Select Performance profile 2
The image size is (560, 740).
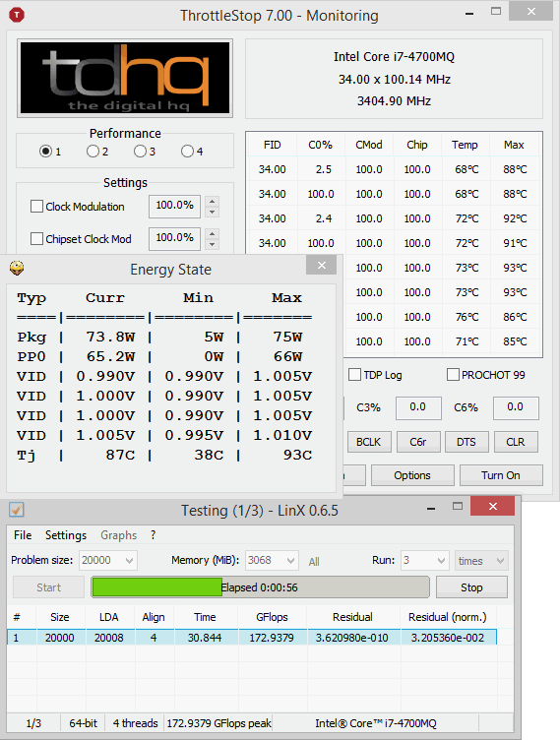pyautogui.click(x=93, y=151)
